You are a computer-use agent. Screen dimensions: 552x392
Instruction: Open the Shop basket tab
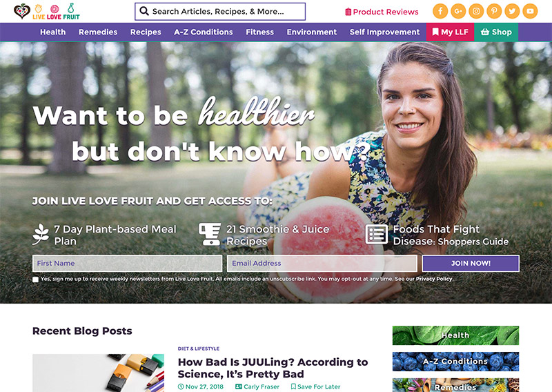coord(496,32)
